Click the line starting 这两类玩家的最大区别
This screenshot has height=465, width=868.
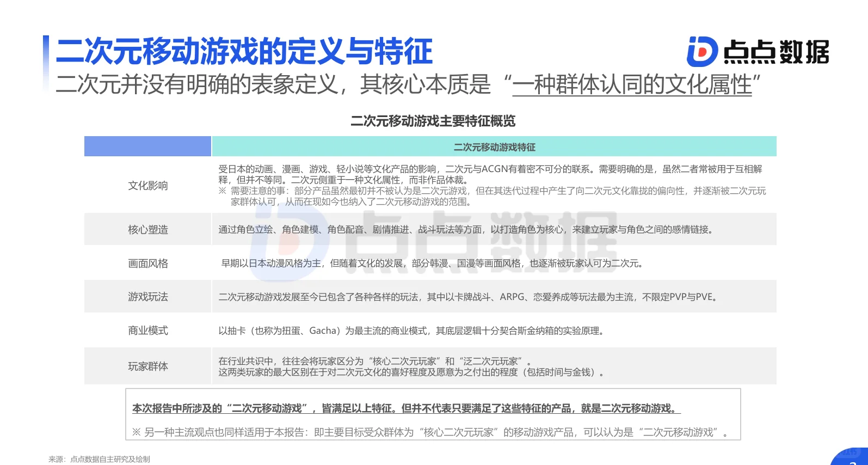413,372
